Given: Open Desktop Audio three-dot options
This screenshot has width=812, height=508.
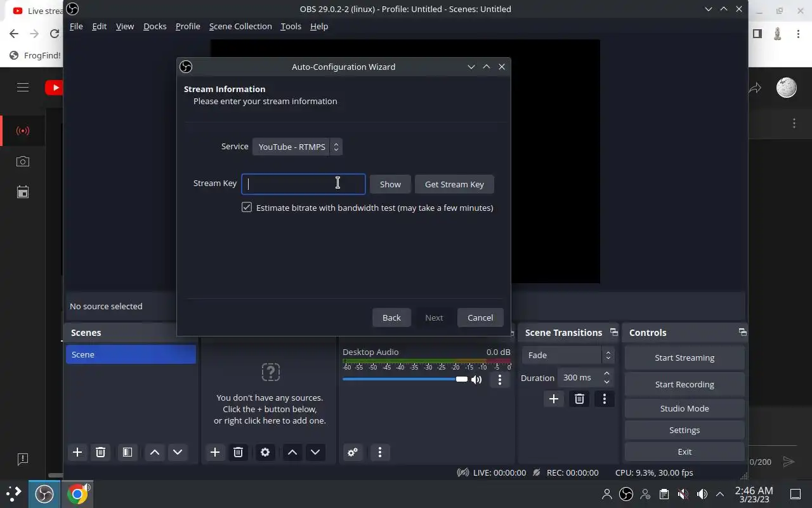Looking at the screenshot, I should pyautogui.click(x=500, y=380).
